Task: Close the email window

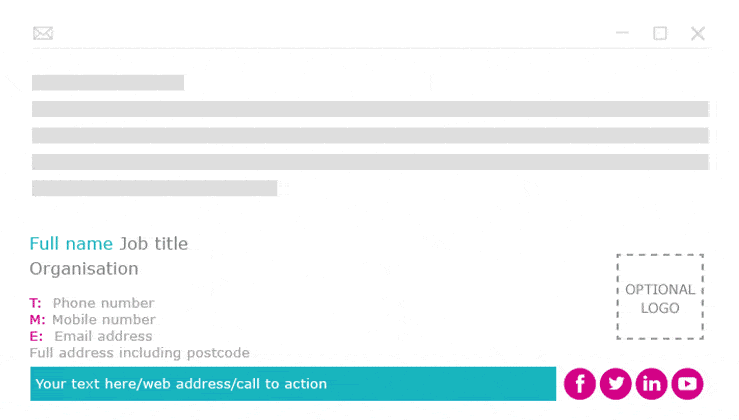Action: pos(698,33)
